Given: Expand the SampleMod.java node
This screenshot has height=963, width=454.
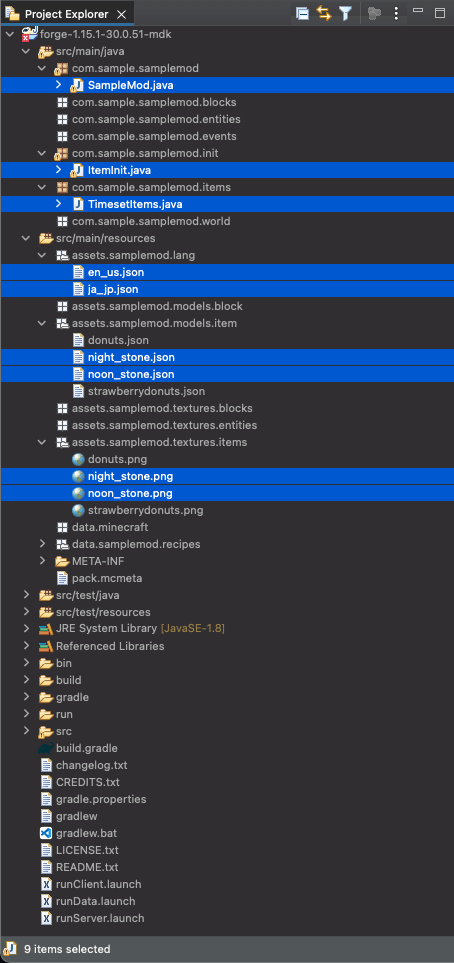Looking at the screenshot, I should coord(58,85).
